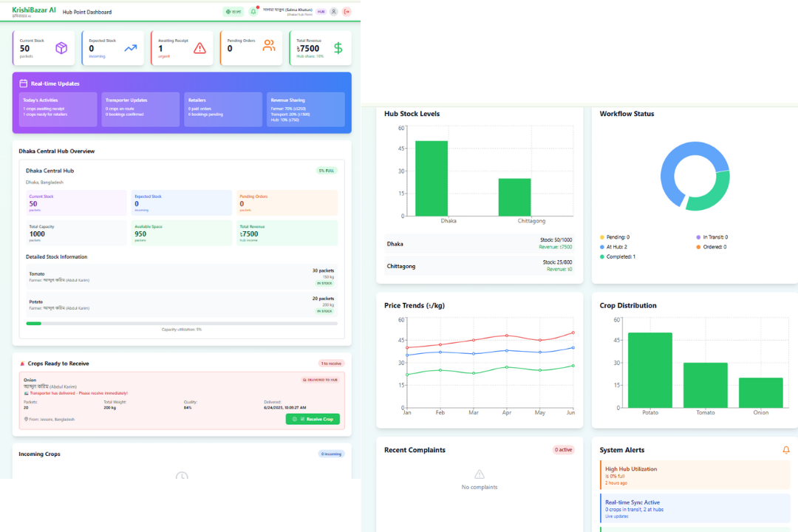Click the blue line's Jun point in Price Trends
Screen dimensions: 798x532
[573, 348]
